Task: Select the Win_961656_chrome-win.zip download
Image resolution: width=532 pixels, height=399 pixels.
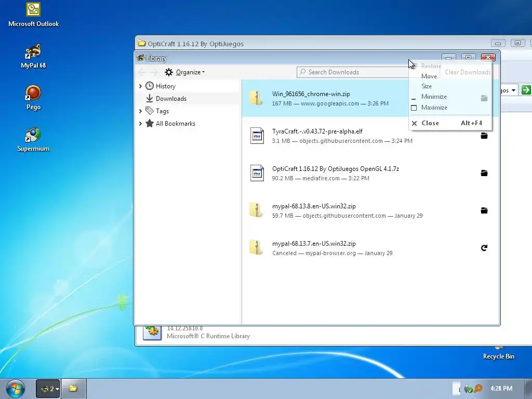Action: click(370, 98)
